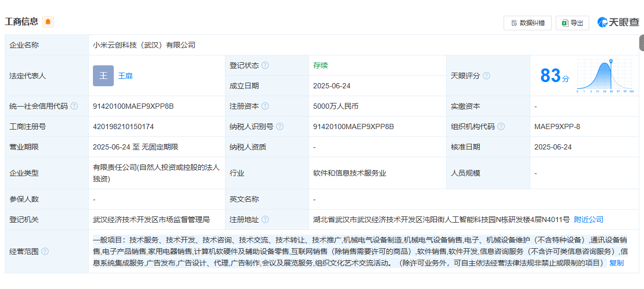Click the vertical scrollbar handle
Screen dimensions: 644x289
point(641,43)
